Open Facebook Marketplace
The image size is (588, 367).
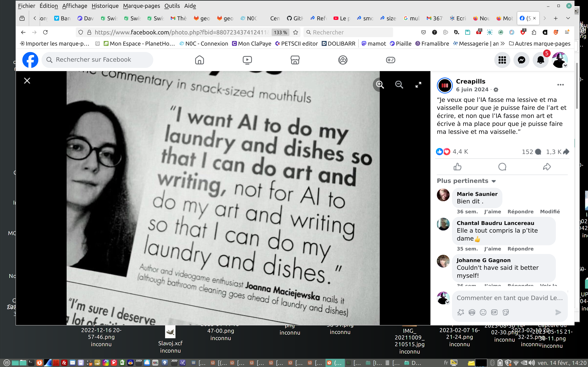point(295,60)
